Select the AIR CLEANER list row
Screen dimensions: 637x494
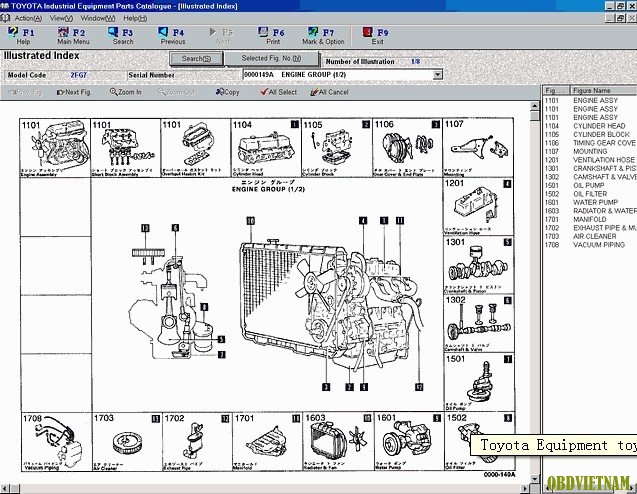(x=590, y=236)
